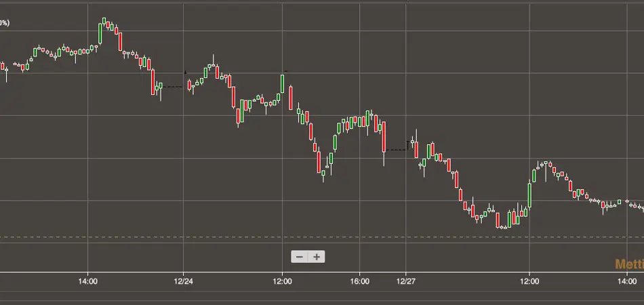Select the 12/27 date label on time axis
Image resolution: width=644 pixels, height=305 pixels.
click(406, 281)
